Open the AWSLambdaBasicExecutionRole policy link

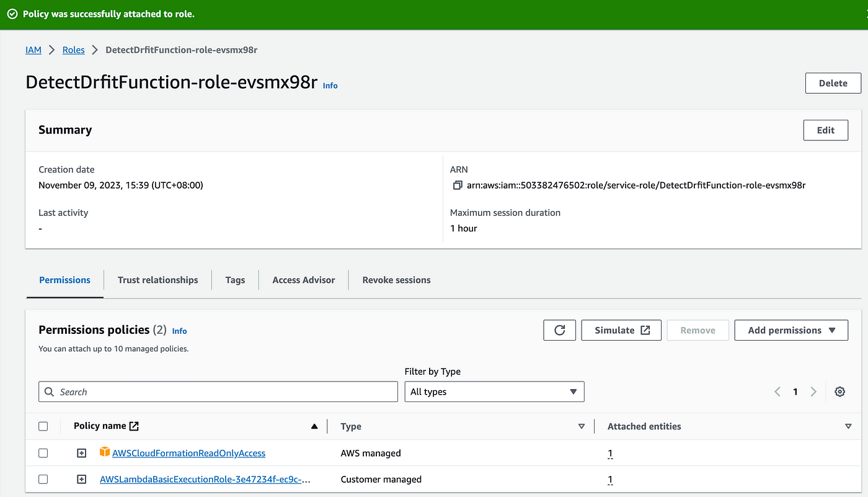[x=205, y=479]
